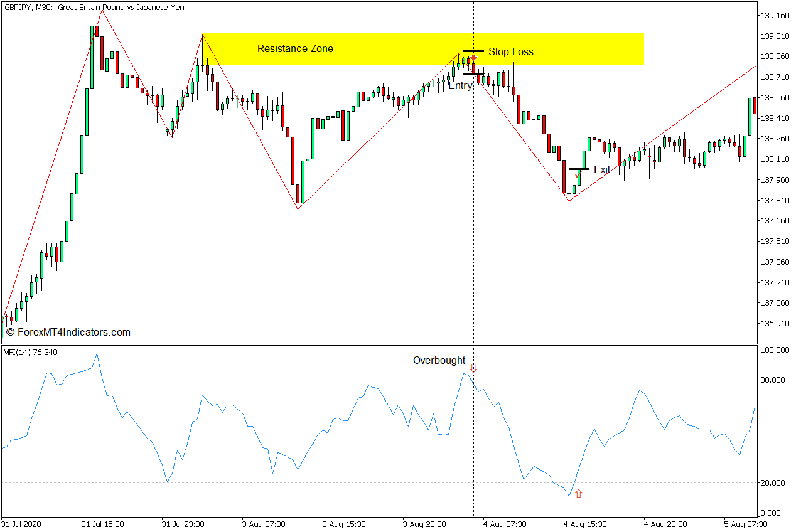
Task: Click the 'Exit' text label
Action: click(601, 170)
